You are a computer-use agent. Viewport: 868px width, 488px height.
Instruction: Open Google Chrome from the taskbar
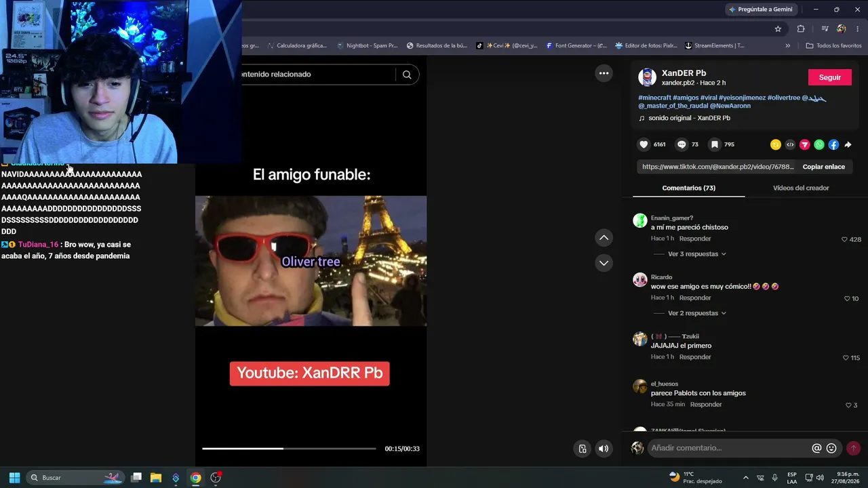click(195, 478)
